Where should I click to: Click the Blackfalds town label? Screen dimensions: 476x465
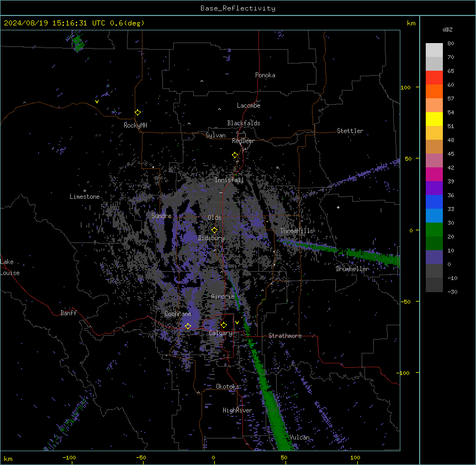[x=244, y=123]
